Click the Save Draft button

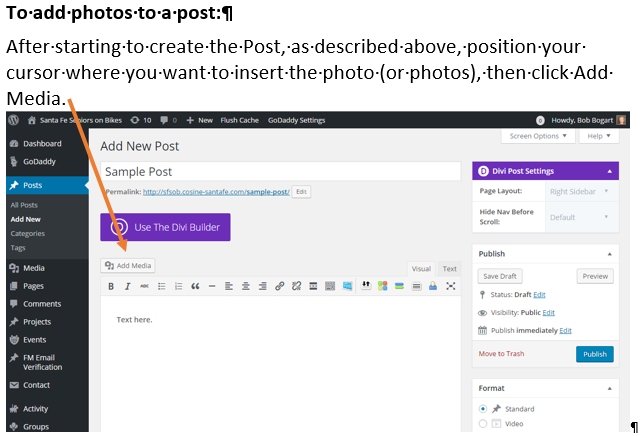[500, 276]
